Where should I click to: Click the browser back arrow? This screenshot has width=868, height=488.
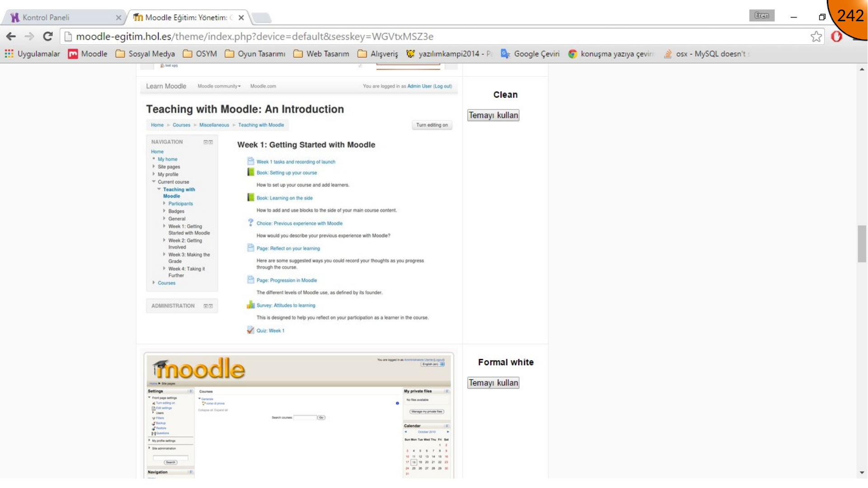11,37
